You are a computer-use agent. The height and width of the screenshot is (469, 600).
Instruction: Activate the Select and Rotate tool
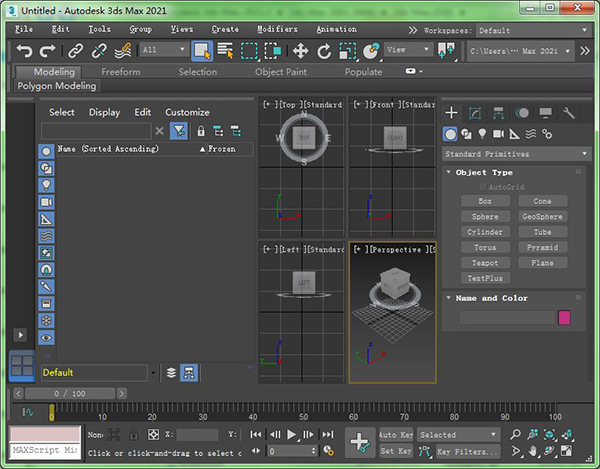click(324, 50)
